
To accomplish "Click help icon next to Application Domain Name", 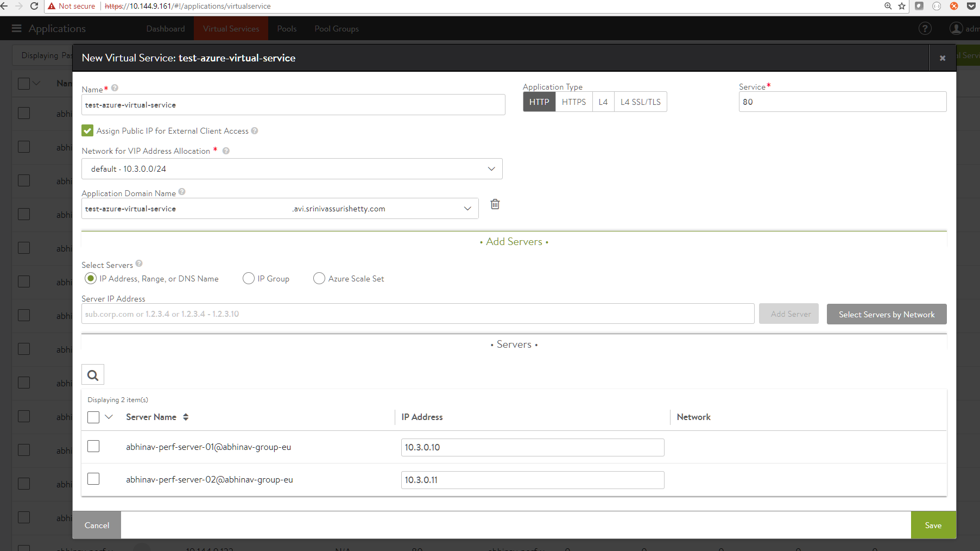I will [182, 192].
